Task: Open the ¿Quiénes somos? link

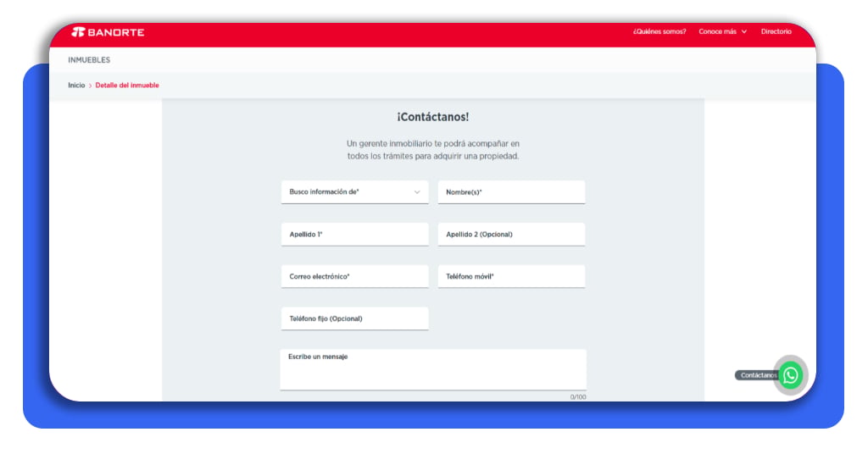Action: (659, 31)
